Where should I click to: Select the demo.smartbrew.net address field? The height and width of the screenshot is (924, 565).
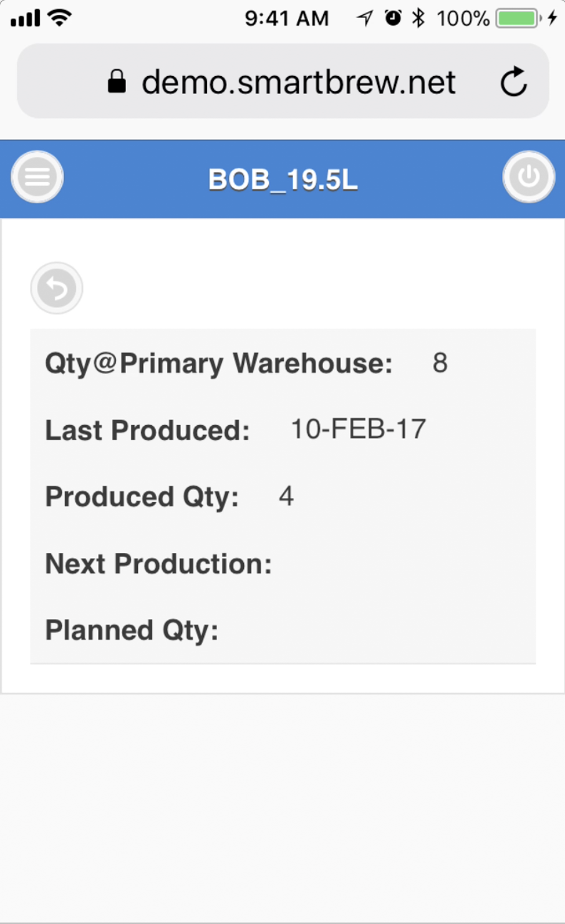[x=298, y=82]
